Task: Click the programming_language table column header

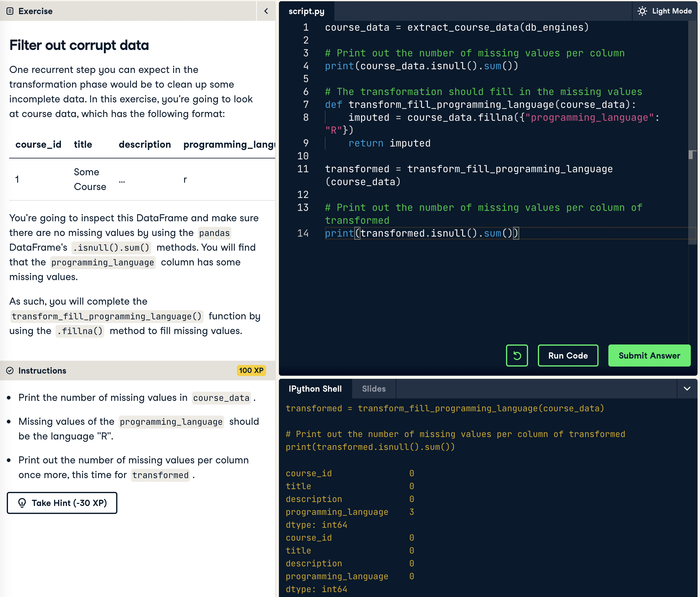Action: (229, 145)
